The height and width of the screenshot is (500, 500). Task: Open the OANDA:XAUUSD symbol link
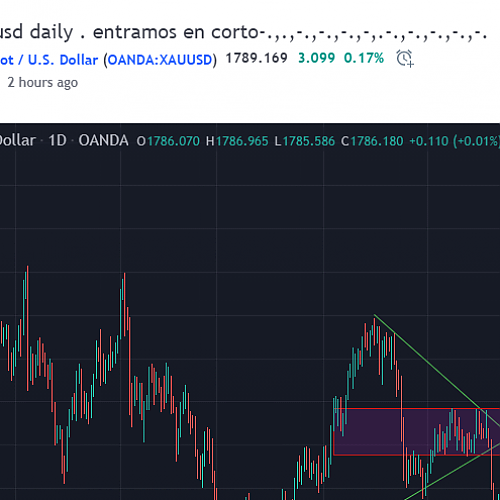point(160,60)
